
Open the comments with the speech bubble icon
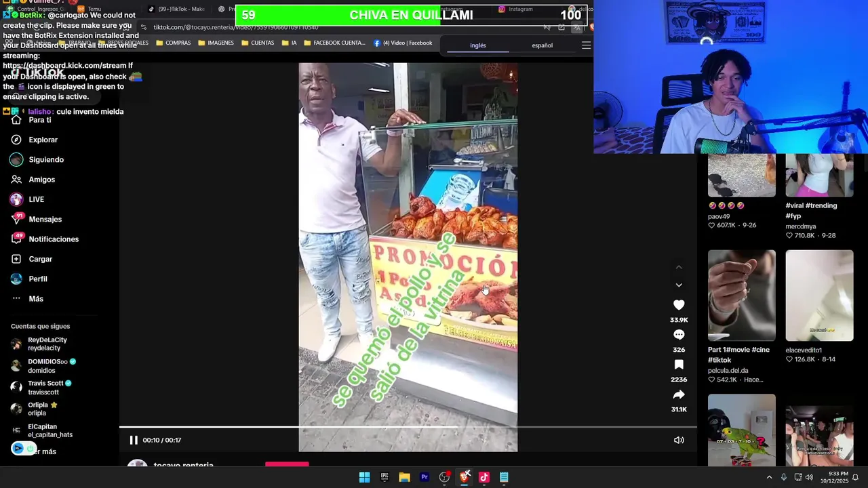tap(679, 335)
